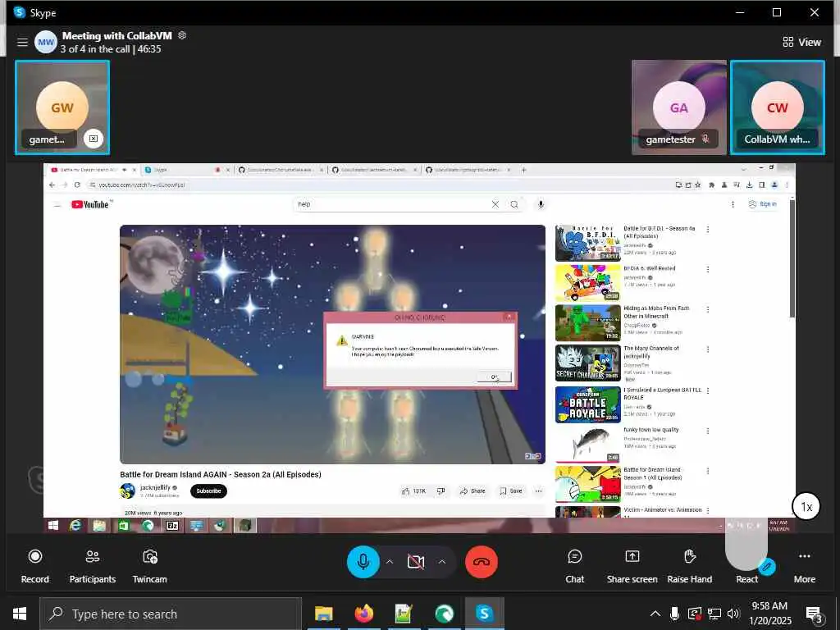Click the Subscribe button under the video
The width and height of the screenshot is (840, 630).
[x=208, y=491]
